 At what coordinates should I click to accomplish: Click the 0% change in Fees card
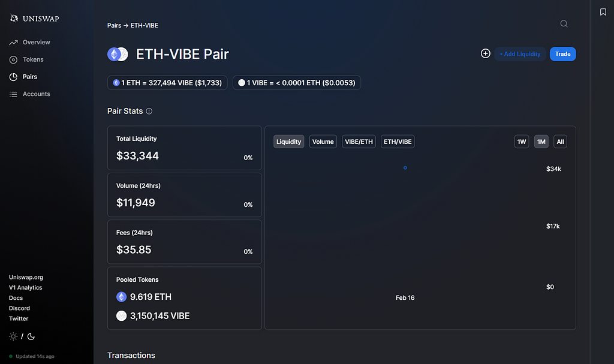tap(248, 252)
